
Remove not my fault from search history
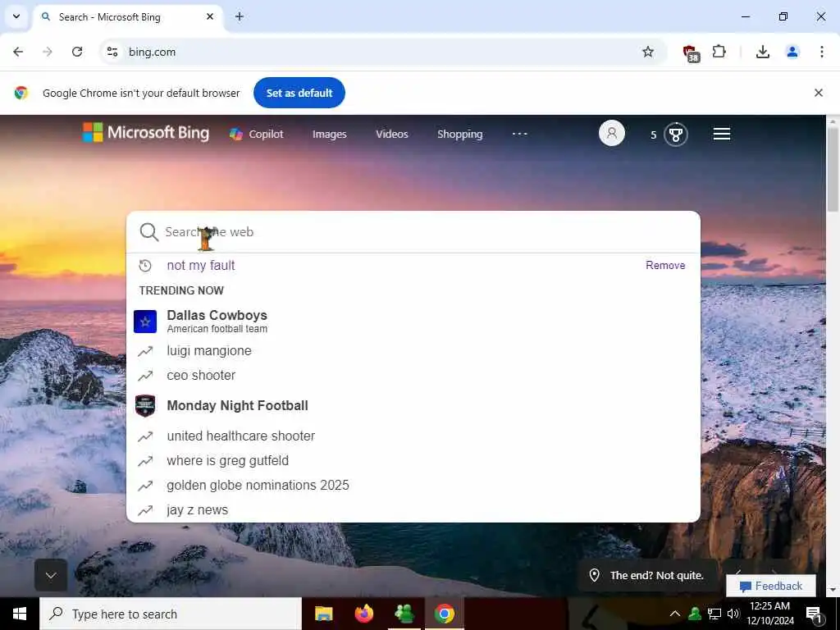pyautogui.click(x=665, y=266)
